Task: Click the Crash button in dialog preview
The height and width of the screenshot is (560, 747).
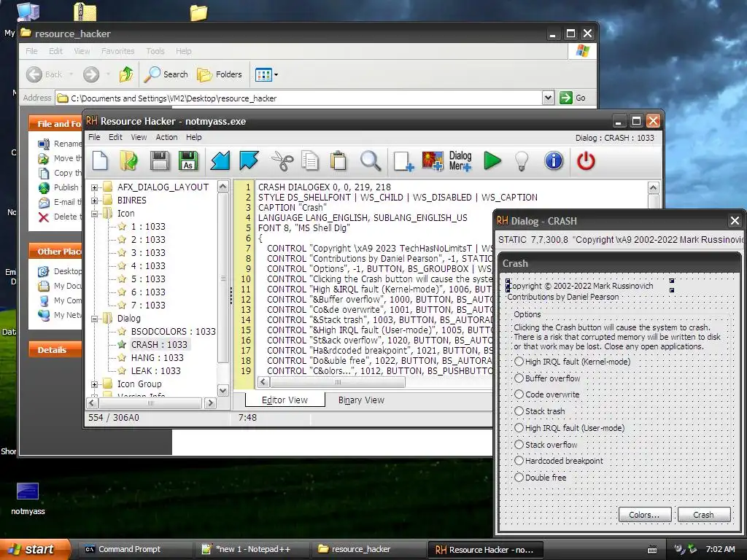Action: pos(703,515)
